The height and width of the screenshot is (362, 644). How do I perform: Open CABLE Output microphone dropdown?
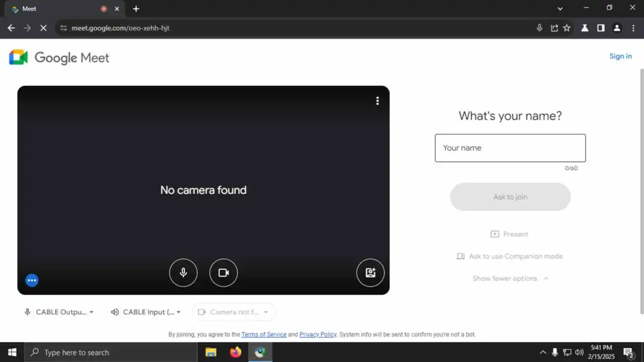(x=59, y=312)
